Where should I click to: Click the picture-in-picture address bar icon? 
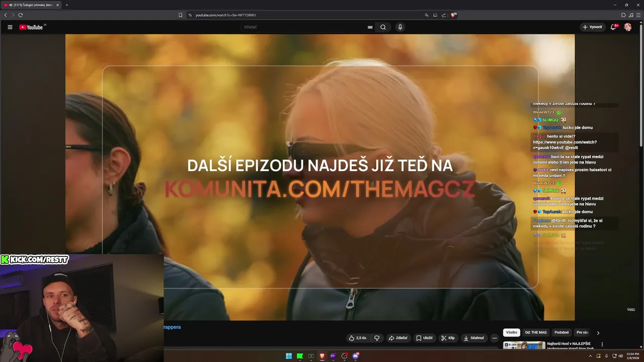coord(435,15)
